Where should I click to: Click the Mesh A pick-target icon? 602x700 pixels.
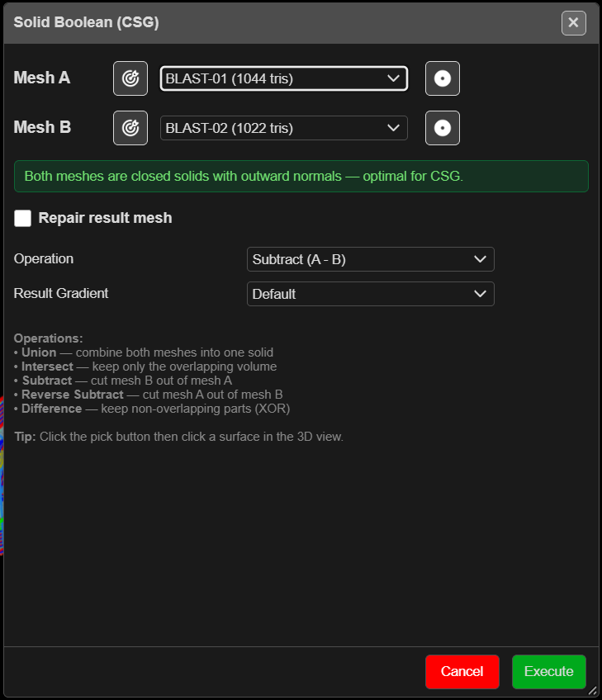tap(130, 78)
